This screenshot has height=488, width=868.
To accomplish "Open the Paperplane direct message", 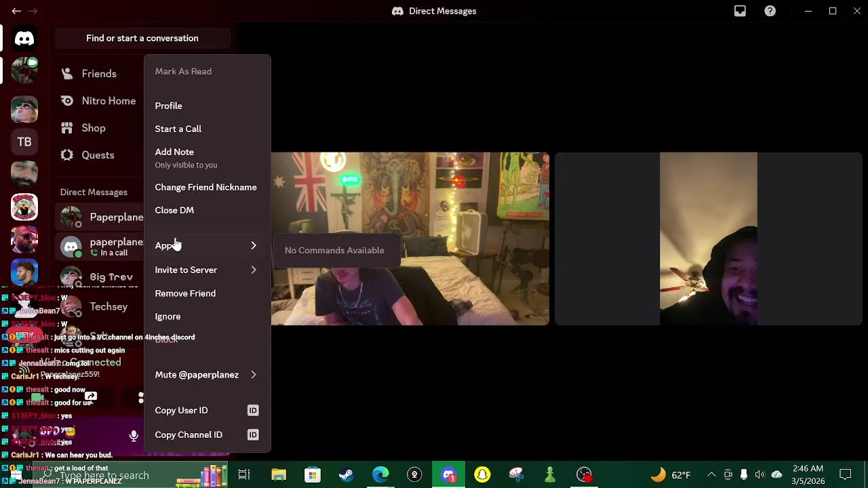I will [100, 218].
